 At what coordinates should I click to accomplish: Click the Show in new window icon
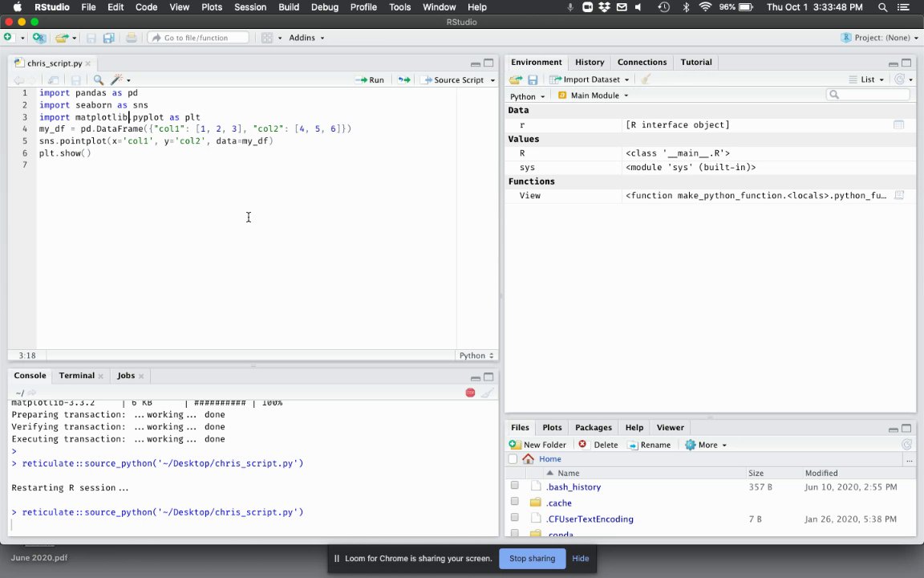click(53, 79)
